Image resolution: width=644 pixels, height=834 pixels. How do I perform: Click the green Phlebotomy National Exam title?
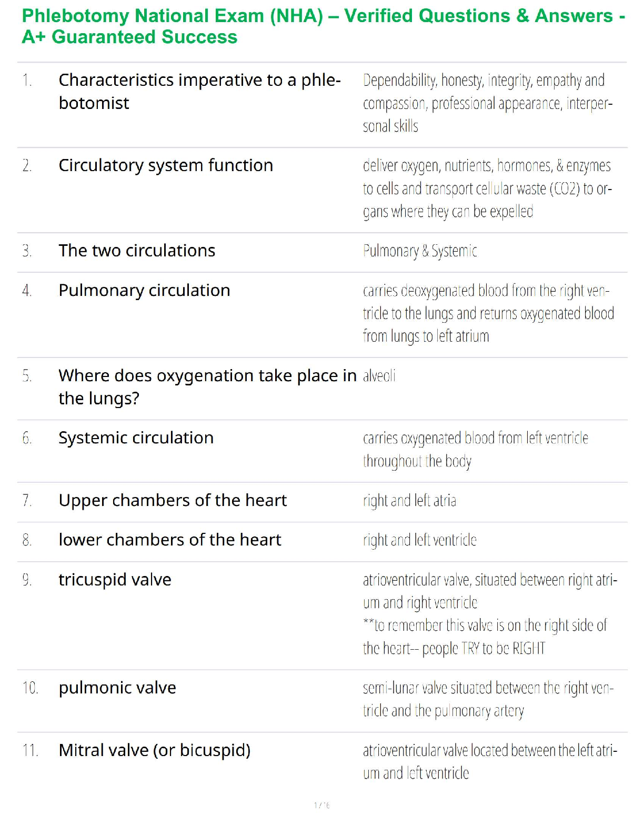(323, 26)
